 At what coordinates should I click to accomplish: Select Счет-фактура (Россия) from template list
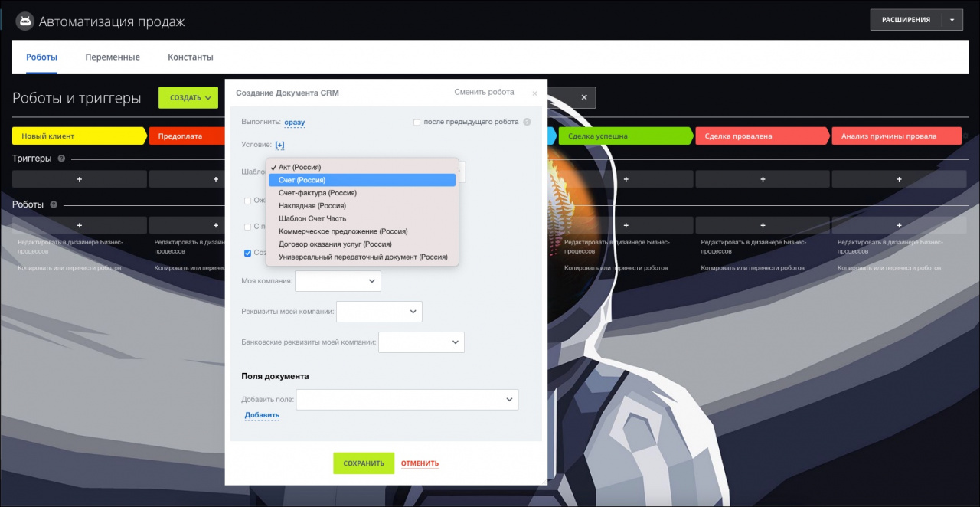(x=317, y=193)
